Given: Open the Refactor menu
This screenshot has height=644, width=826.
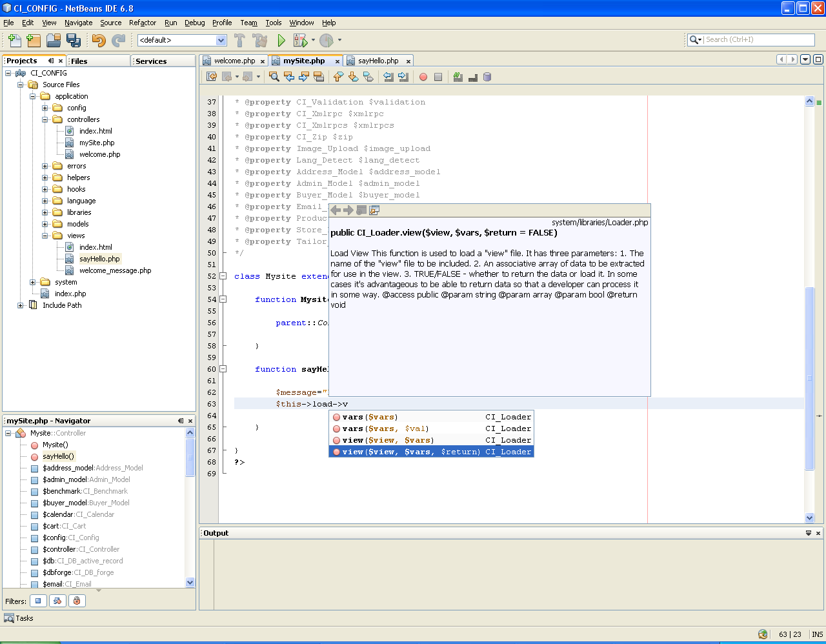Looking at the screenshot, I should click(143, 23).
